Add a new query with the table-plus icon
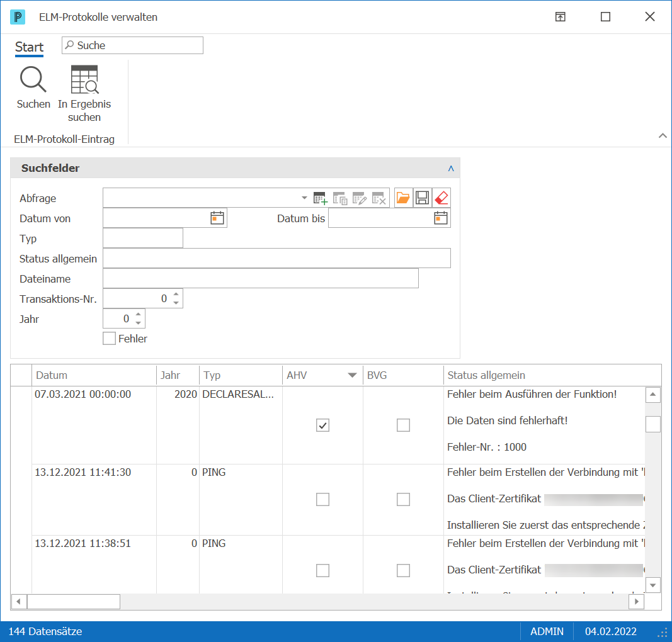This screenshot has width=672, height=642. pyautogui.click(x=320, y=198)
